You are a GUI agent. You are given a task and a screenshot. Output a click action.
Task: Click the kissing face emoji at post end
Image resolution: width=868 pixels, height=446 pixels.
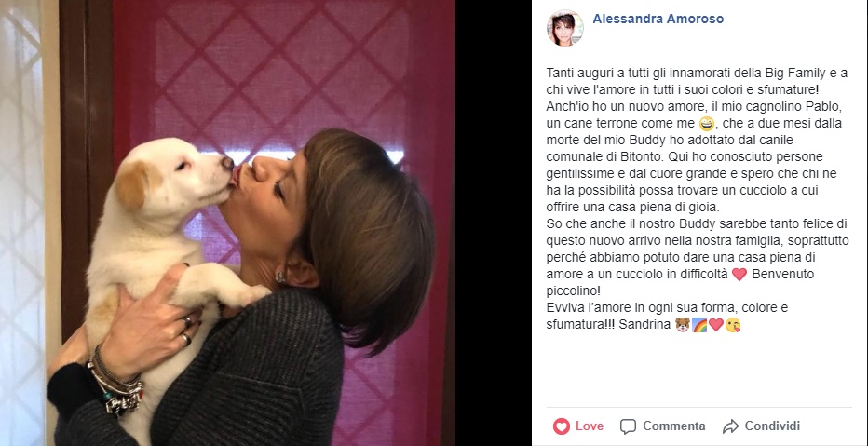point(733,325)
